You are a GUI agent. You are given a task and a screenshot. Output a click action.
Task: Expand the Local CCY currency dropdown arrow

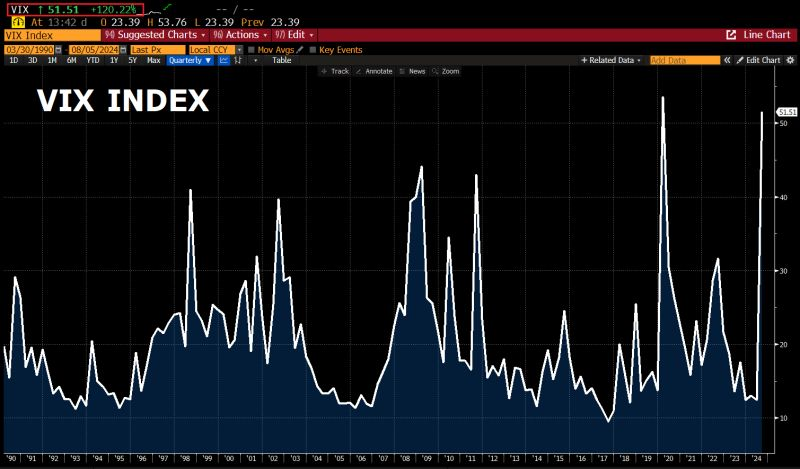click(x=239, y=50)
